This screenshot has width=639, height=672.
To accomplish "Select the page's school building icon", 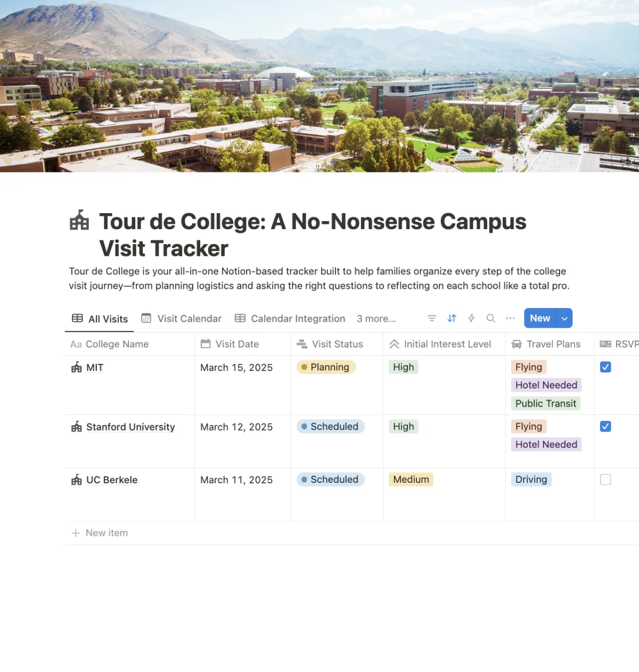I will pos(79,220).
